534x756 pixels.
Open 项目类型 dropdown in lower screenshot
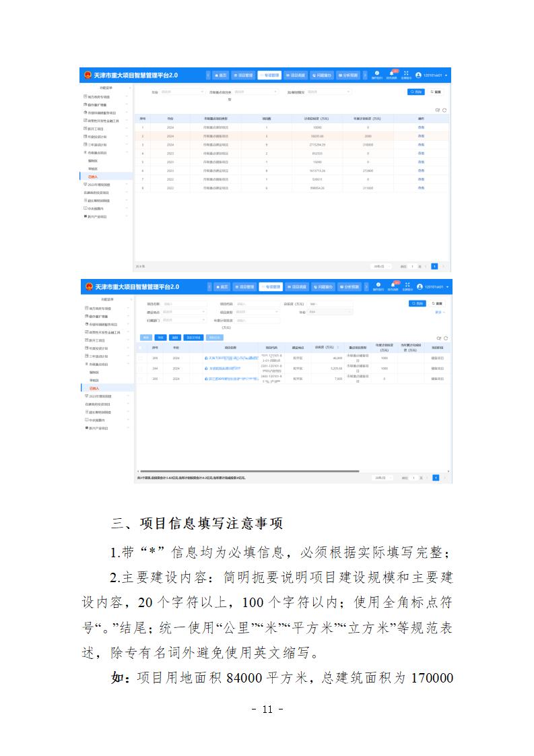click(x=257, y=313)
